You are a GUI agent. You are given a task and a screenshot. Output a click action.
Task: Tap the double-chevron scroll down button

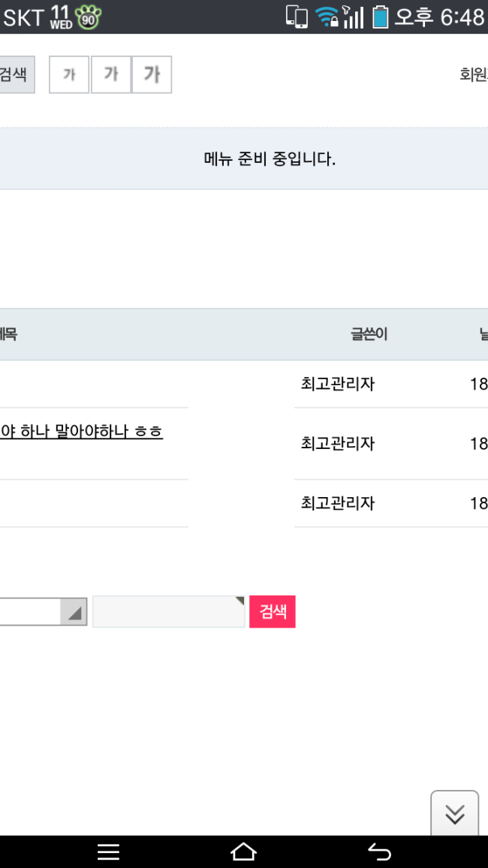pos(454,814)
